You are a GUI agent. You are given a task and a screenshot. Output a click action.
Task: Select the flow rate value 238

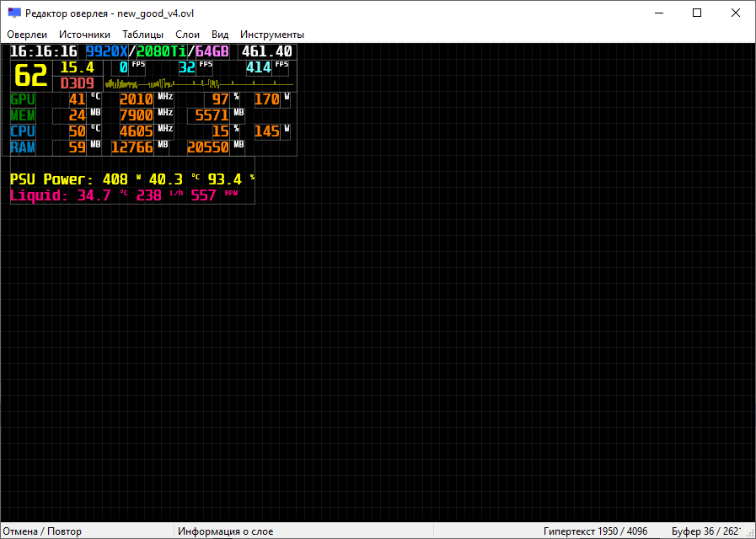tap(149, 195)
